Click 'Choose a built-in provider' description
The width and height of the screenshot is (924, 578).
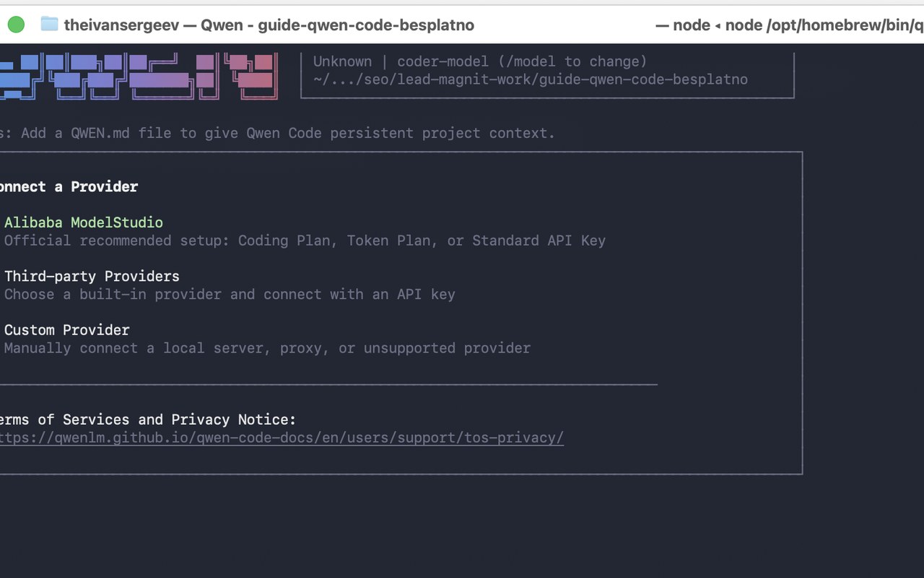230,294
